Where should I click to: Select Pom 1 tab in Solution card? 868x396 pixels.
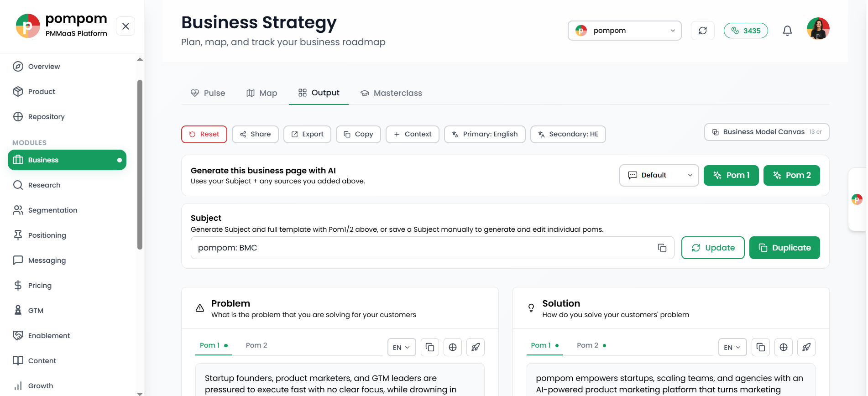point(545,345)
